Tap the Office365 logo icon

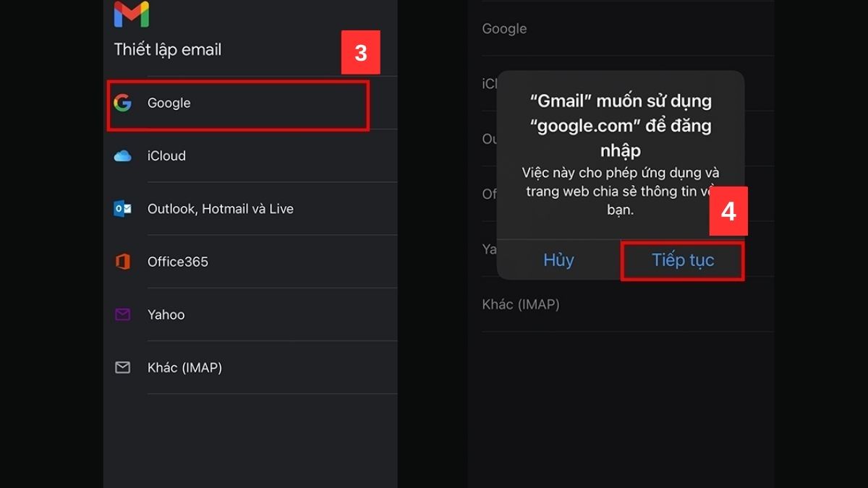coord(123,262)
